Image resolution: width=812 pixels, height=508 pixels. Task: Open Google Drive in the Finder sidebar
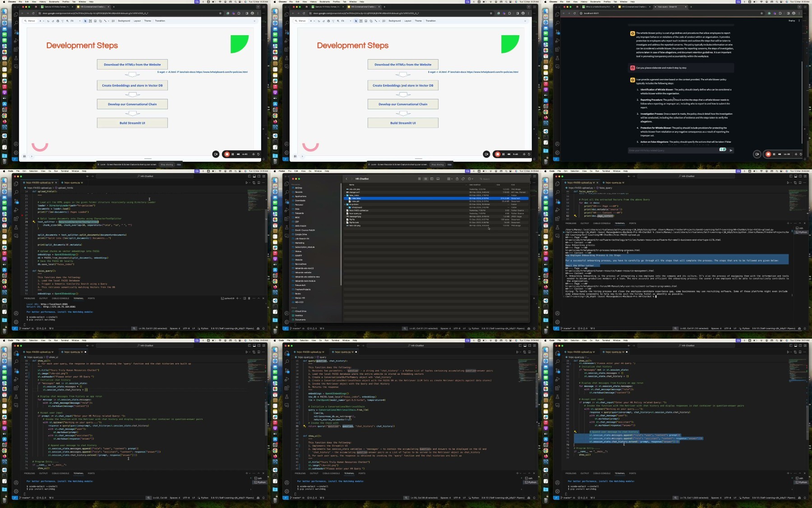301,234
